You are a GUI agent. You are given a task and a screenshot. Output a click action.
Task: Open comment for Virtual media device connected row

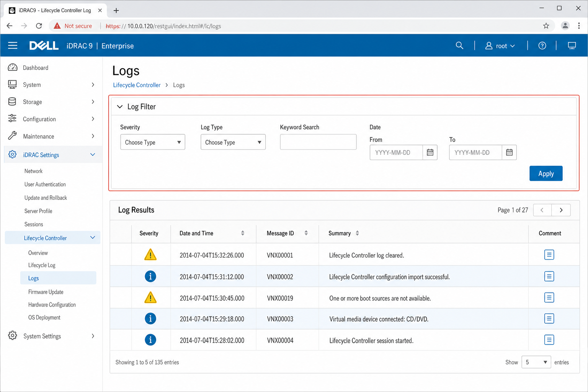pyautogui.click(x=549, y=318)
